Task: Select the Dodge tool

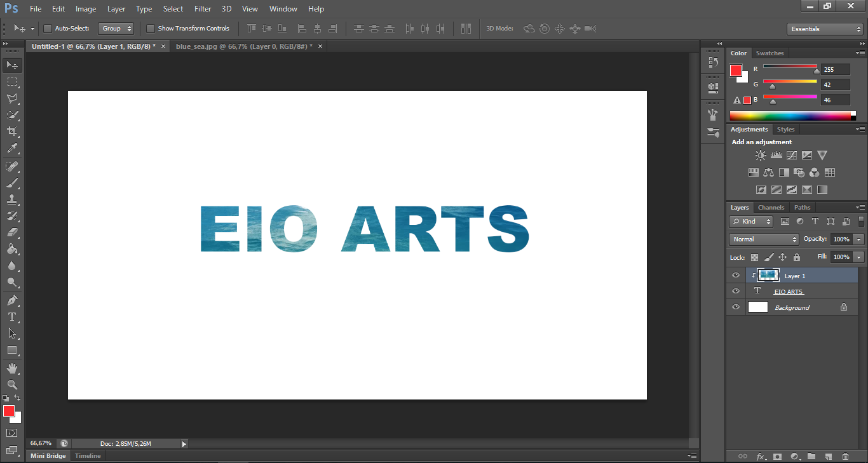Action: (12, 282)
